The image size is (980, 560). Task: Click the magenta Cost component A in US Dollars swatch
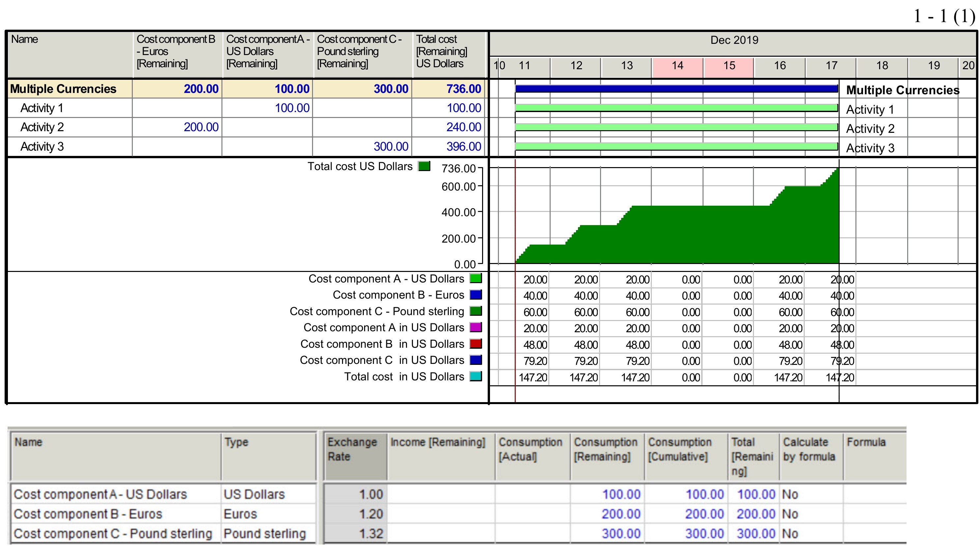(476, 327)
